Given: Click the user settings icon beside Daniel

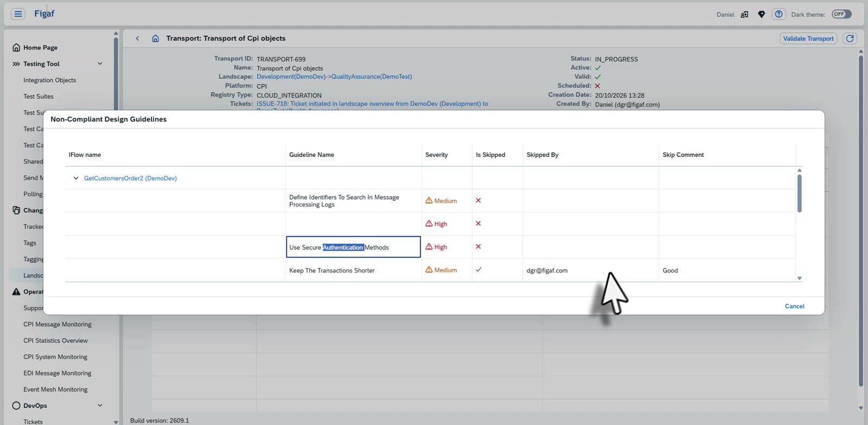Looking at the screenshot, I should tap(744, 15).
